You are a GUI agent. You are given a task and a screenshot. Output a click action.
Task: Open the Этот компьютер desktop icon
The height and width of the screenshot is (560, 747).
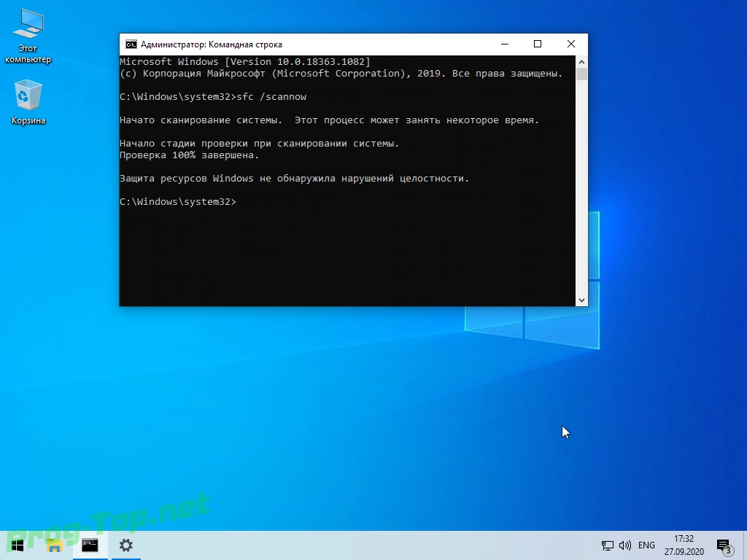click(x=28, y=36)
